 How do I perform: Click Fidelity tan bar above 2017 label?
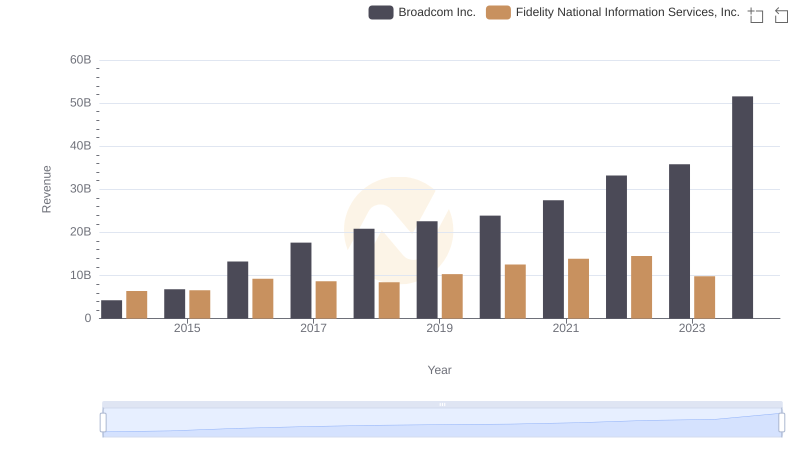pyautogui.click(x=326, y=300)
